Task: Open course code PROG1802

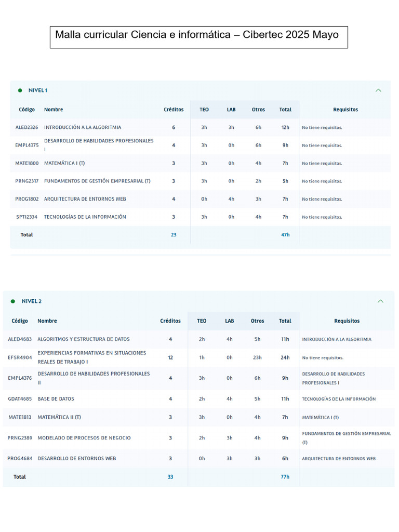Action: tap(27, 199)
